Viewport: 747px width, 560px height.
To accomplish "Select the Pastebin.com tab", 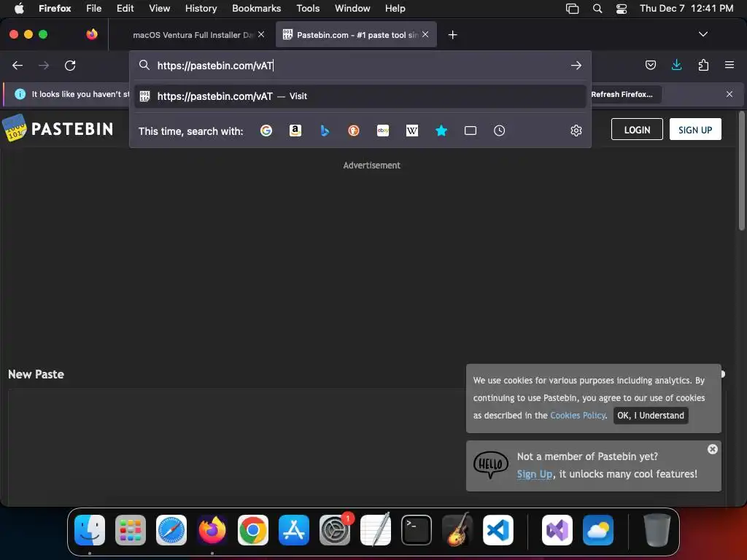I will point(356,35).
